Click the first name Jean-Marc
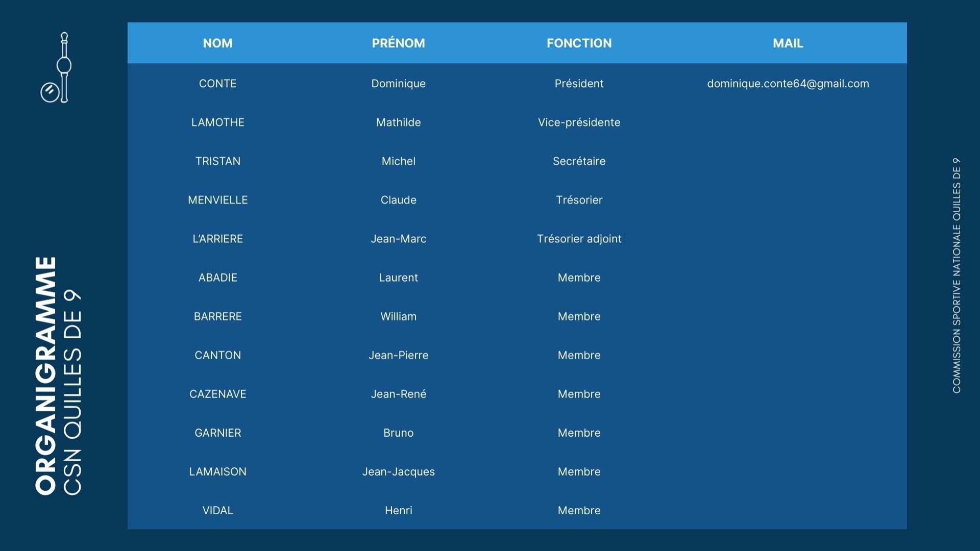This screenshot has height=551, width=980. click(399, 239)
